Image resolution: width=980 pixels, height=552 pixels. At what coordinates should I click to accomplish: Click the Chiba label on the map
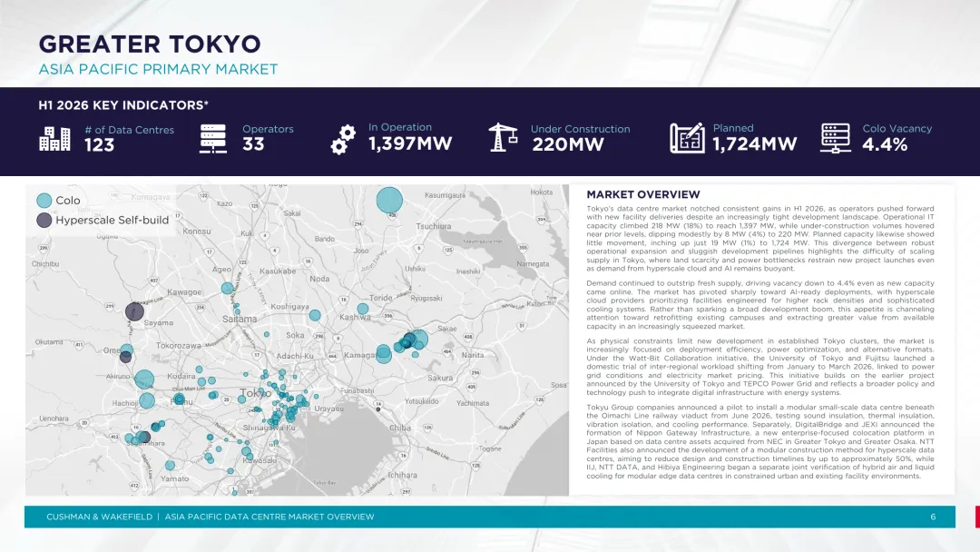coord(400,429)
